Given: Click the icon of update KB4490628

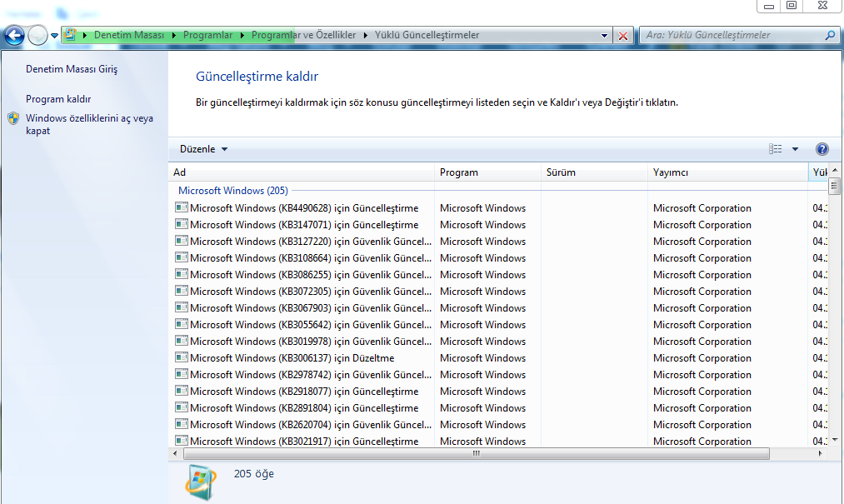Looking at the screenshot, I should (182, 207).
